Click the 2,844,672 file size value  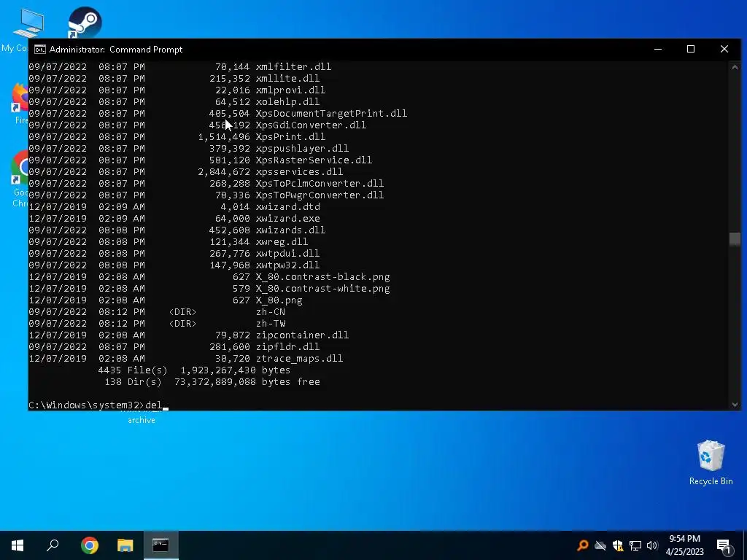[224, 171]
